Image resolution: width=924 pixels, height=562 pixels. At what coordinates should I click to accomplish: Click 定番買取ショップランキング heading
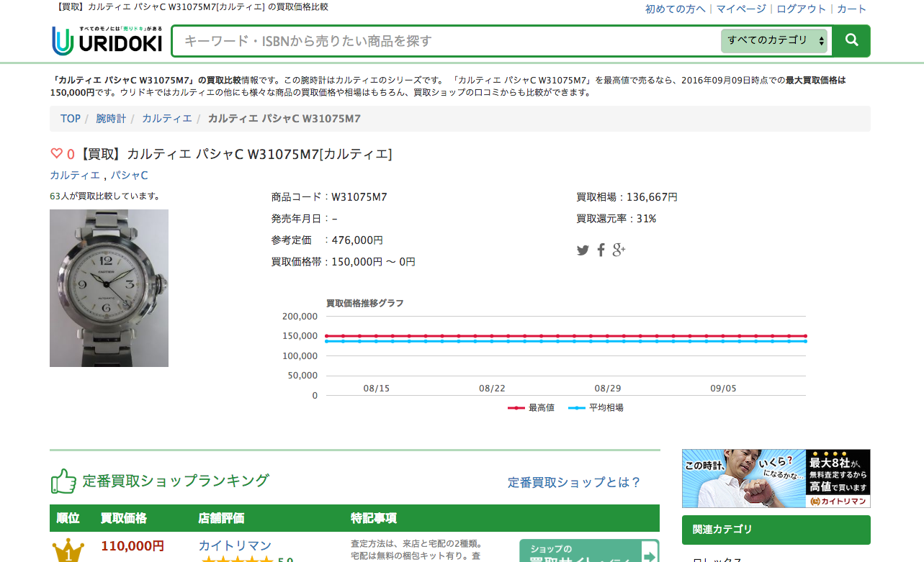(176, 481)
